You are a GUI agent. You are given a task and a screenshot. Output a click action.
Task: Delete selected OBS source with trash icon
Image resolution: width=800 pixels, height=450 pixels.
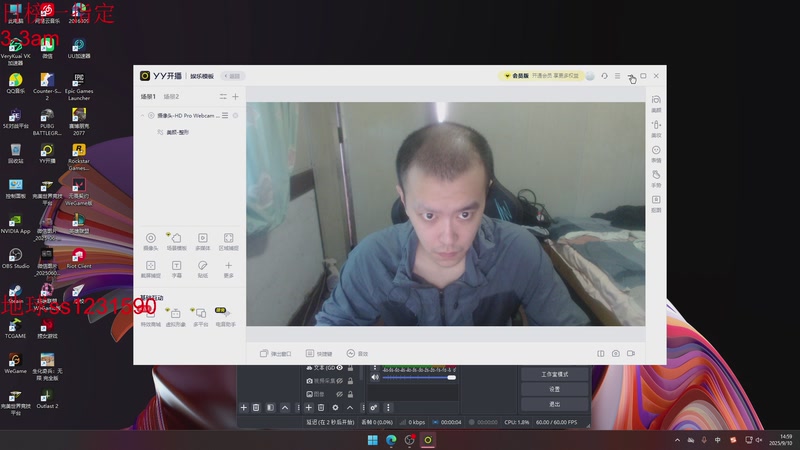(x=321, y=408)
